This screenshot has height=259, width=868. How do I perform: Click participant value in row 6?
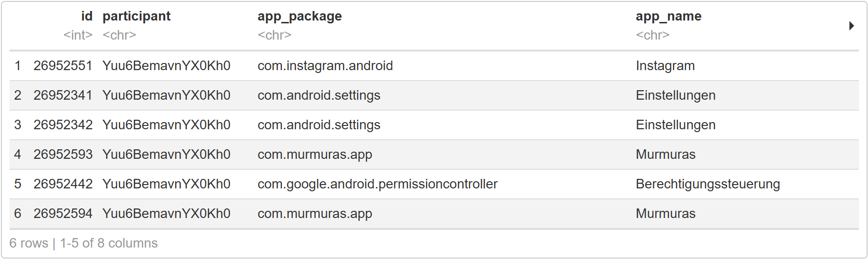click(166, 214)
